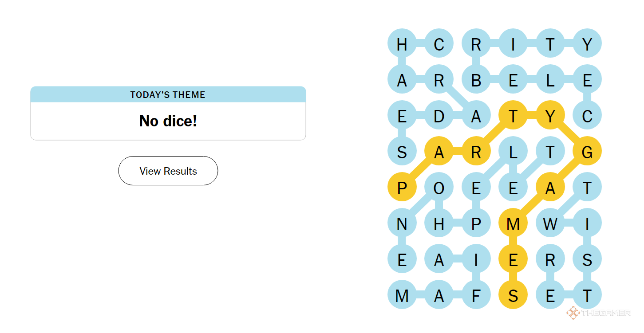Screen dimensions: 644x333
Task: Click the yellow letter G tile
Action: (587, 152)
